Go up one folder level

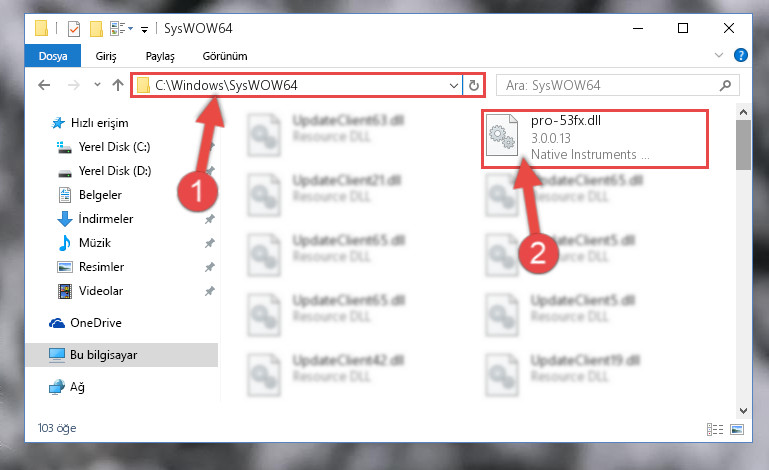[x=118, y=85]
